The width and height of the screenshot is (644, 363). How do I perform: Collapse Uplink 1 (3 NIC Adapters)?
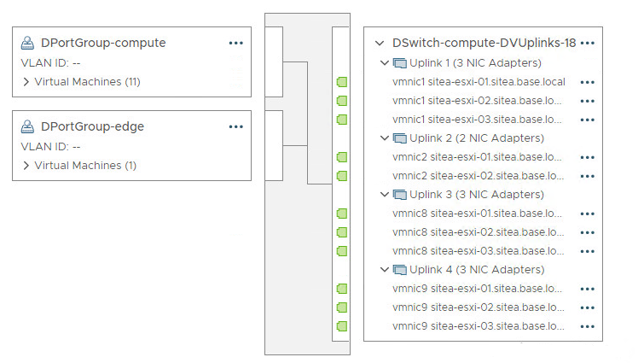(x=385, y=63)
